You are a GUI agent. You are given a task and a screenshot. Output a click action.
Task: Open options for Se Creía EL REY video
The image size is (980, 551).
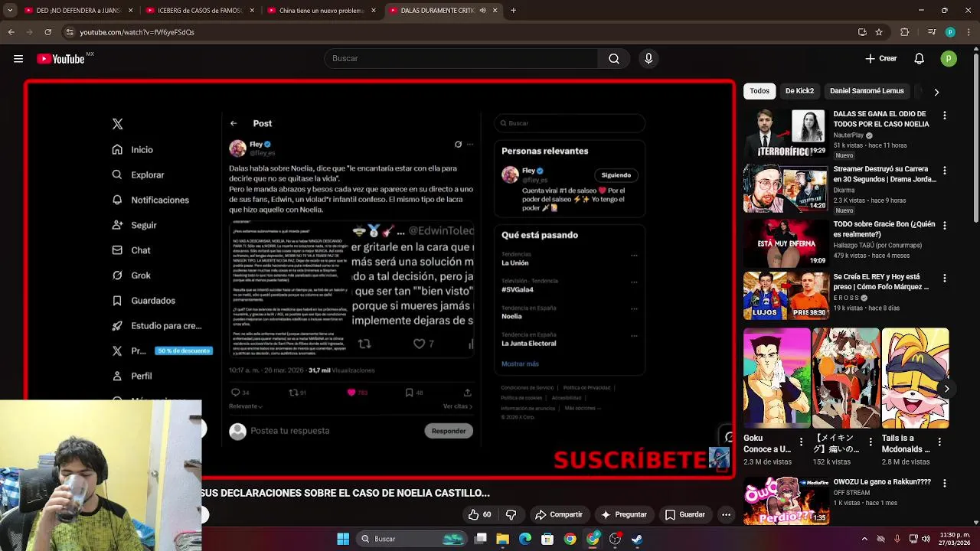[x=944, y=279]
